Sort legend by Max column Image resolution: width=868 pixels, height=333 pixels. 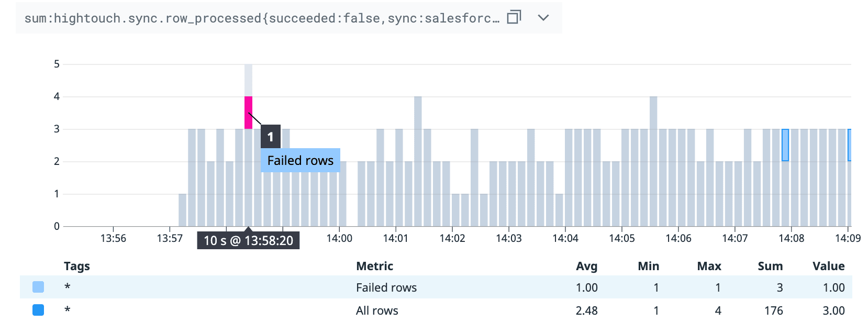(x=709, y=266)
